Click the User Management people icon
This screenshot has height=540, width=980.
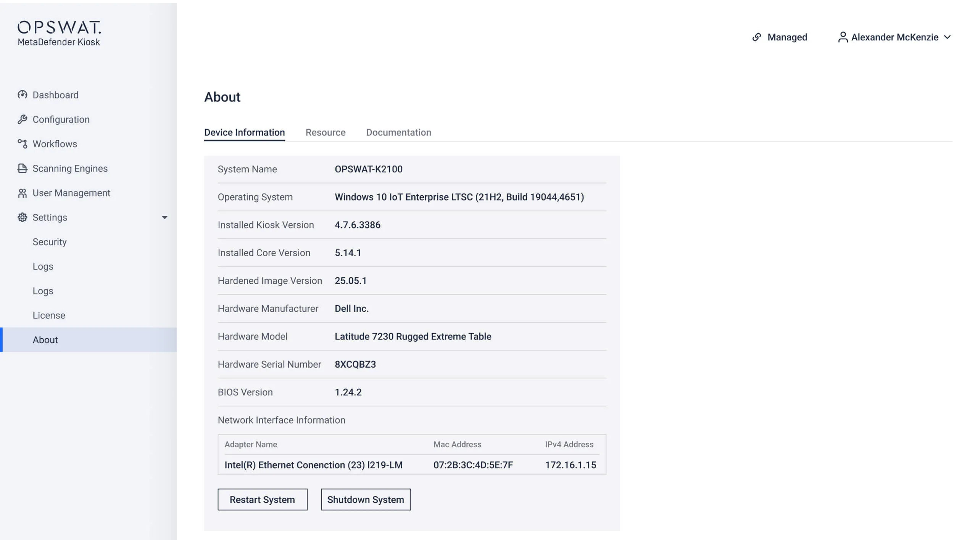pyautogui.click(x=22, y=193)
